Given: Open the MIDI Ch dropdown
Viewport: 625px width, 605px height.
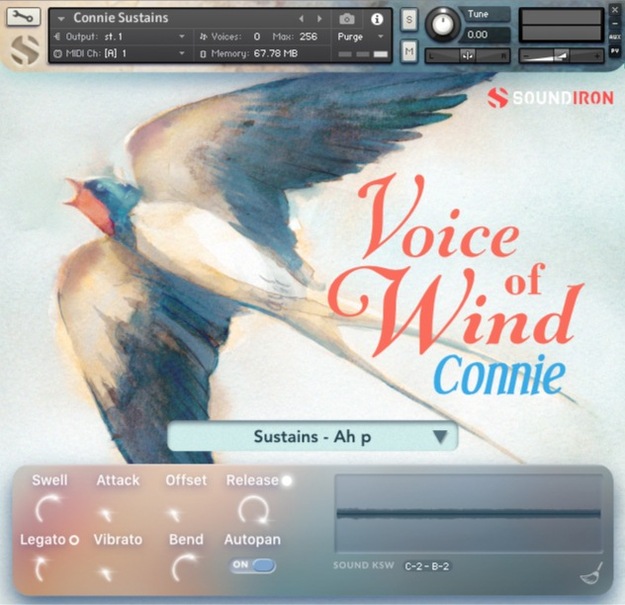Looking at the screenshot, I should coord(120,53).
